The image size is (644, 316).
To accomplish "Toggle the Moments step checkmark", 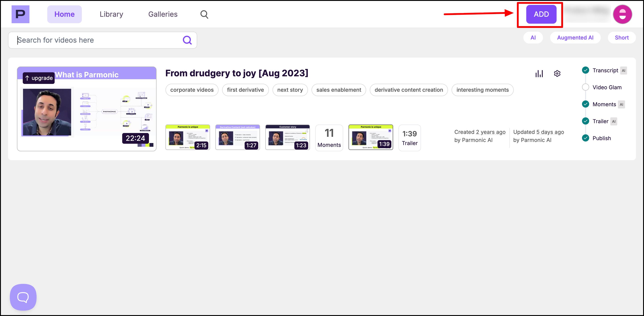I will pos(586,104).
